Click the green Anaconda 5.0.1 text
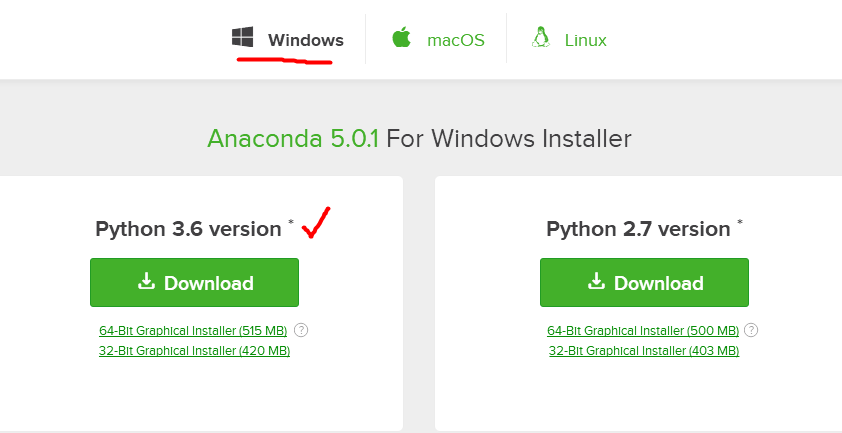The image size is (842, 433). coord(292,138)
